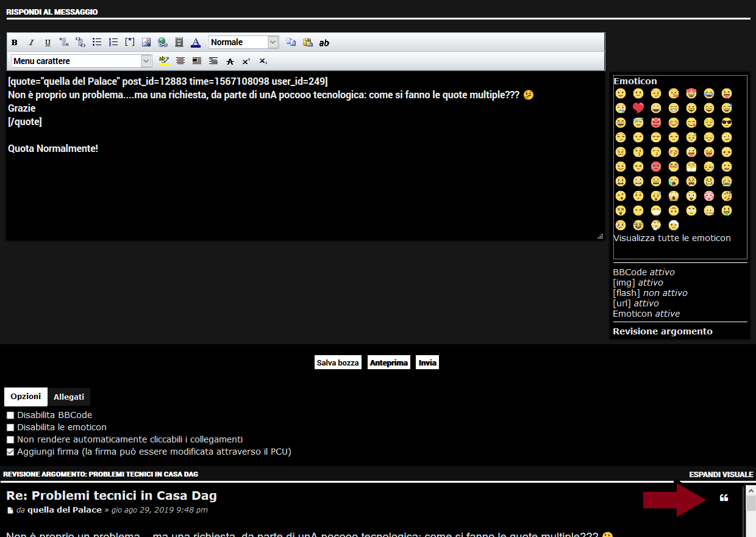Viewport: 756px width, 537px height.
Task: Select the Opzioni tab
Action: (x=26, y=397)
